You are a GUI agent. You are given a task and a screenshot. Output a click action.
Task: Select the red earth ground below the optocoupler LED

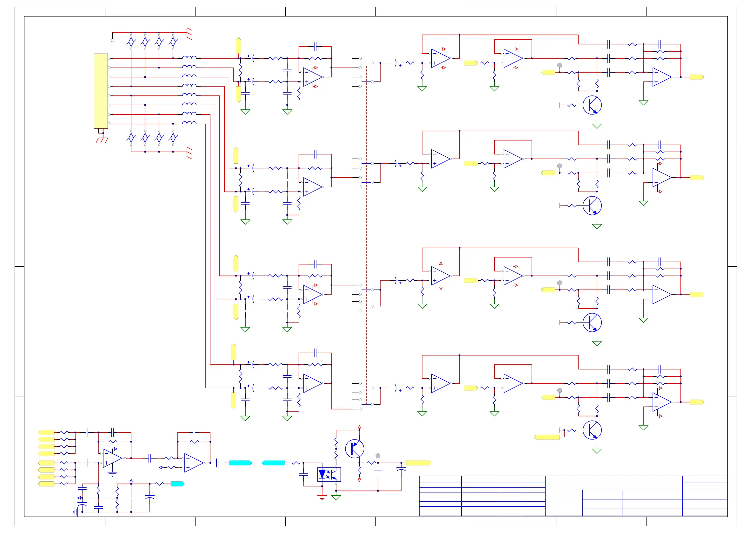point(322,498)
